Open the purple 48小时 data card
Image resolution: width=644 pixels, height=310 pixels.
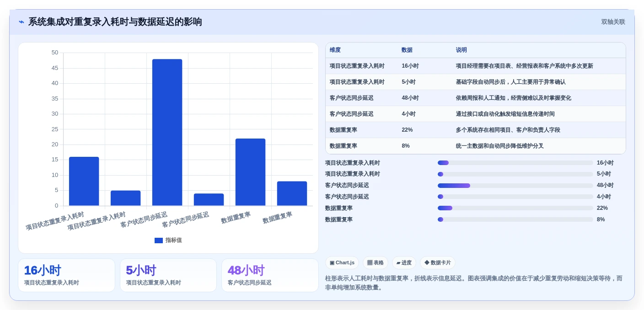270,275
